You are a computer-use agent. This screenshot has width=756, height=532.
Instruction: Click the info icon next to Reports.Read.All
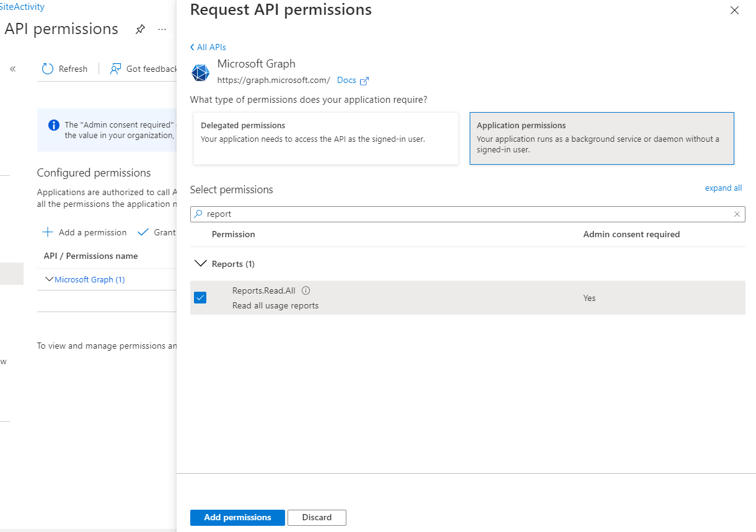[x=305, y=290]
